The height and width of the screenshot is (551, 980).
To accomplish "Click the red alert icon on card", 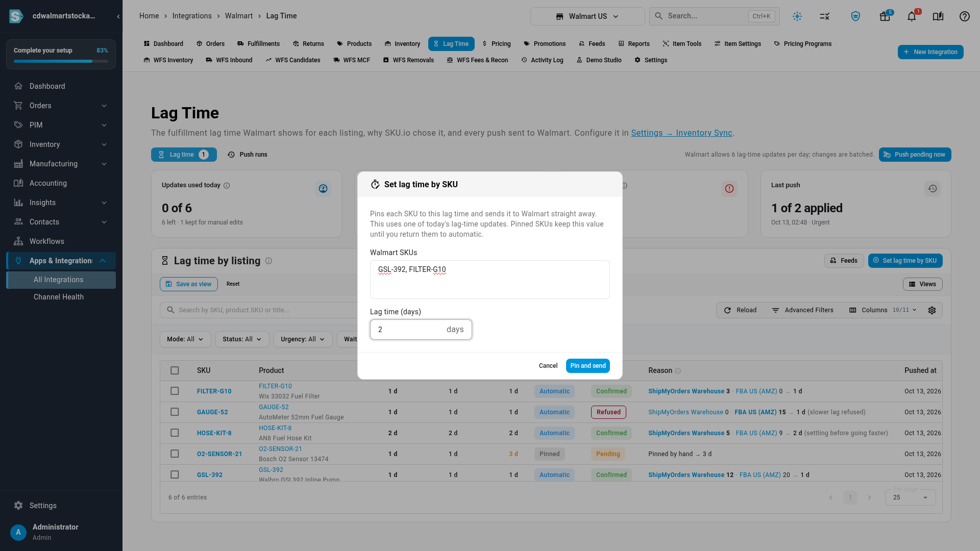I will [x=729, y=189].
